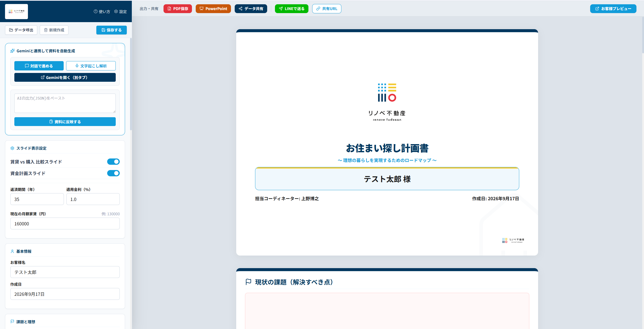Click the gear icon beside スライド表示設定
The width and height of the screenshot is (644, 329).
(12, 148)
